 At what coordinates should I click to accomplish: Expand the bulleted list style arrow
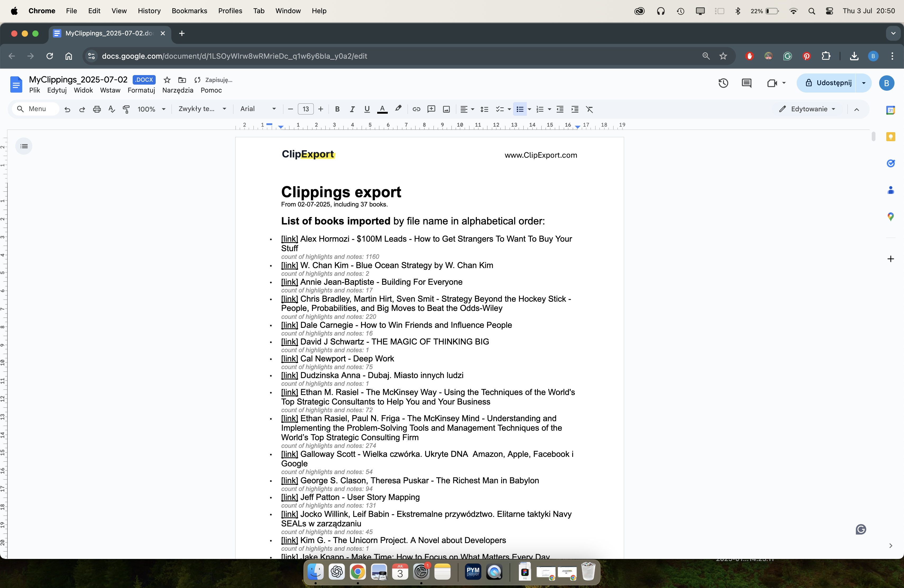[x=529, y=109]
